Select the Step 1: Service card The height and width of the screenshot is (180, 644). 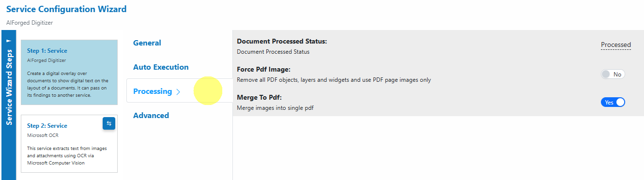pyautogui.click(x=69, y=72)
